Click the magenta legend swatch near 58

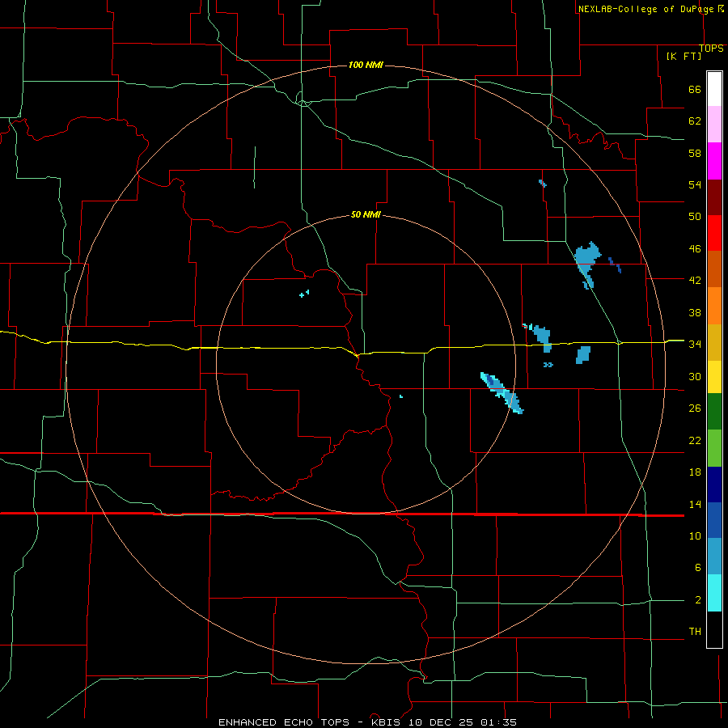click(x=714, y=161)
